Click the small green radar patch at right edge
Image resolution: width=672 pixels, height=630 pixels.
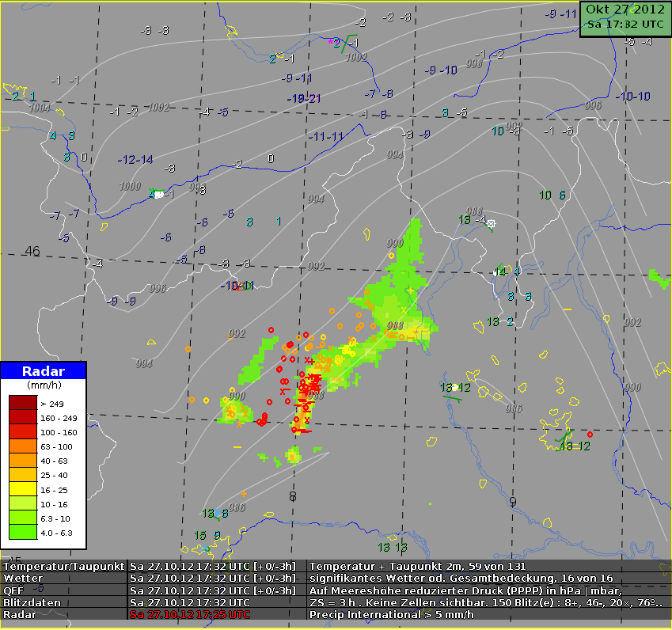[655, 275]
